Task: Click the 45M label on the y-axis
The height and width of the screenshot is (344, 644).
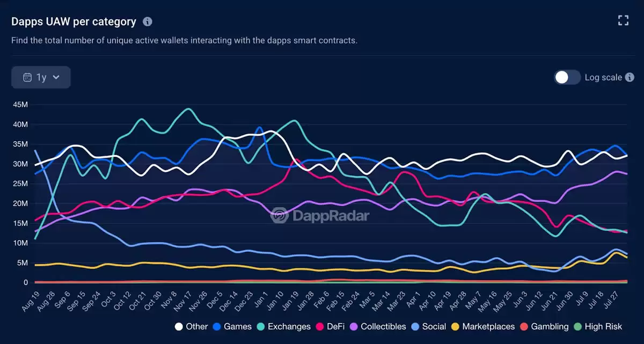Action: click(21, 105)
